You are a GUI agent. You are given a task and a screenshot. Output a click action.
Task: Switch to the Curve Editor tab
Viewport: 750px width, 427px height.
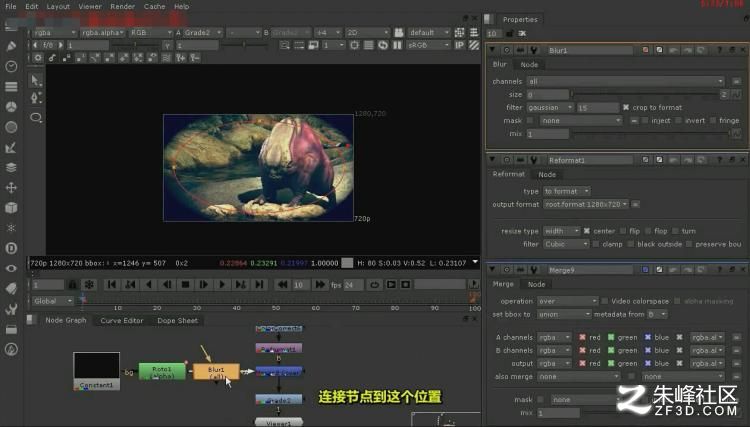point(121,320)
